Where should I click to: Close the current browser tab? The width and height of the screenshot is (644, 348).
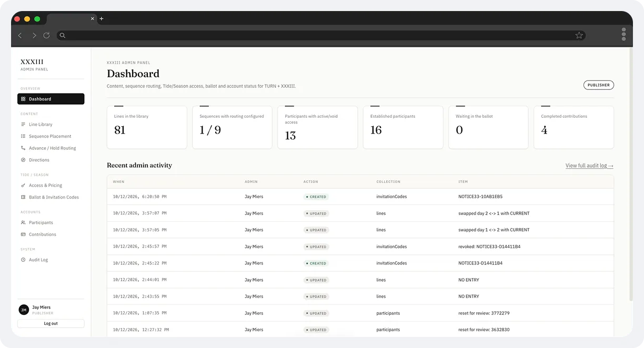click(x=93, y=19)
